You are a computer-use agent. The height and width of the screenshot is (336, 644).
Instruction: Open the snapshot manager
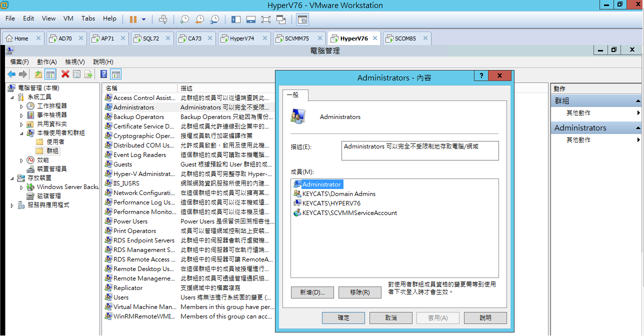click(x=214, y=19)
